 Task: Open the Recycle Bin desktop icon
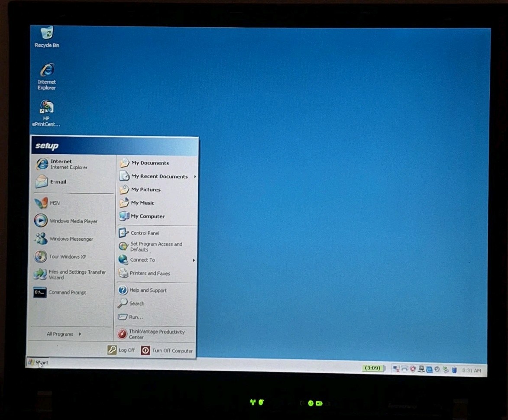(x=47, y=37)
